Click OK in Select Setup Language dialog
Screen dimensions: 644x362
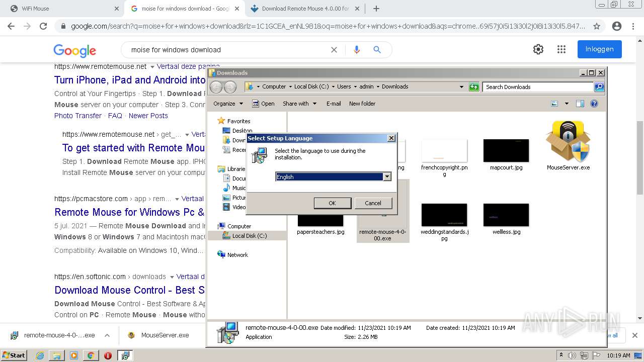[332, 203]
